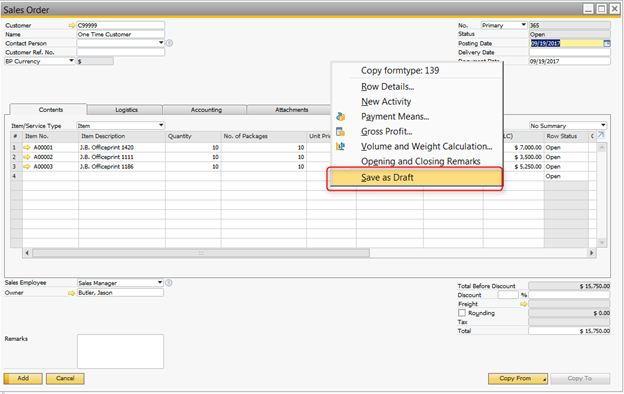Click Freight link arrow icon

pos(524,304)
